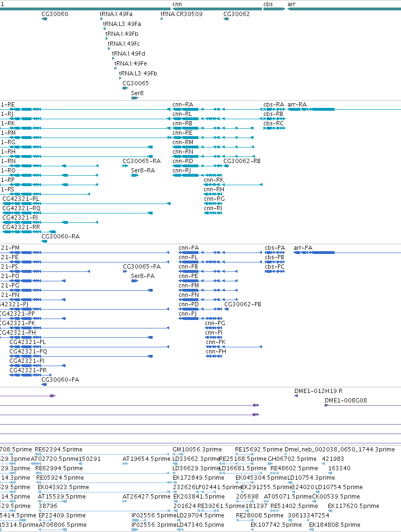Click the CG30062-RB transcript label
Image resolution: width=401 pixels, height=532 pixels.
242,161
